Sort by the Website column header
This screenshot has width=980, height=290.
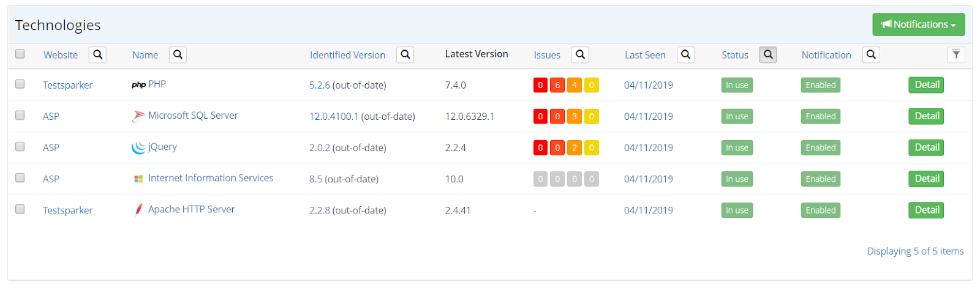61,55
